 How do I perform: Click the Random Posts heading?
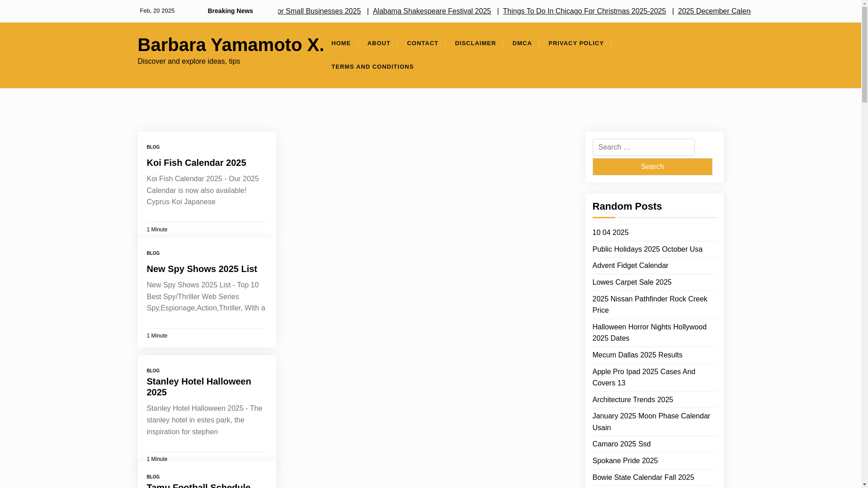click(627, 206)
